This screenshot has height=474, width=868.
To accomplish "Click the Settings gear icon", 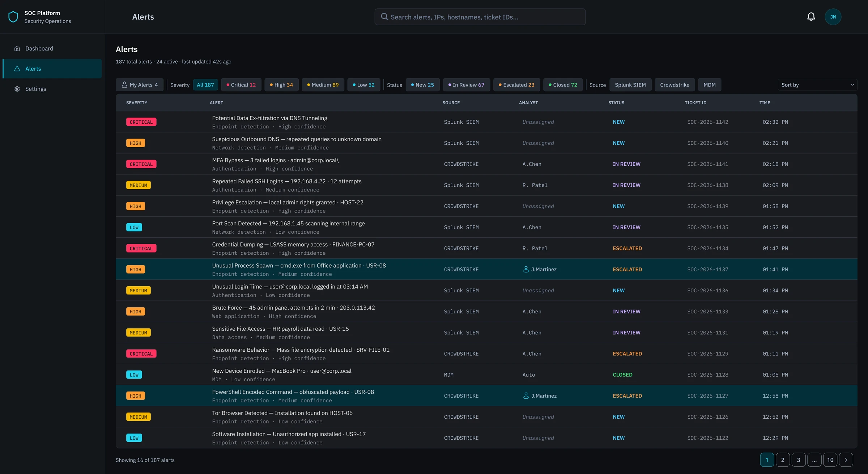I will point(17,89).
